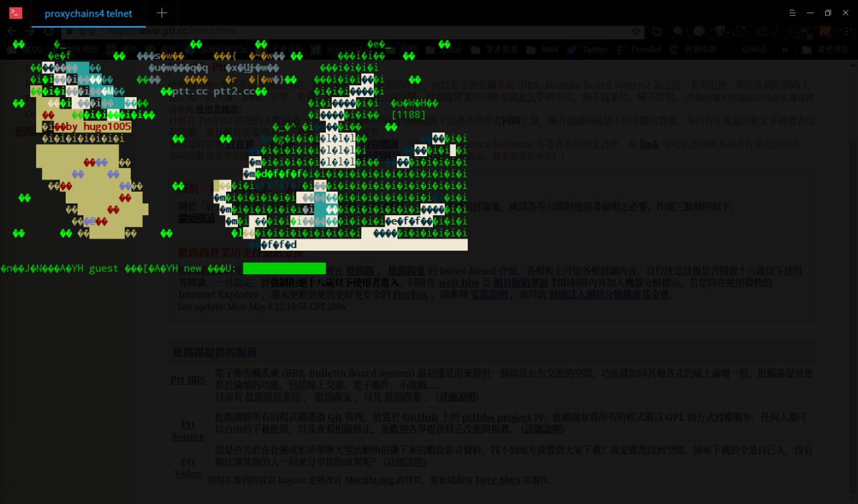Click the "ptt.cc ptt2.cc" text in terminal
Screen dimensions: 858x504
pos(214,92)
